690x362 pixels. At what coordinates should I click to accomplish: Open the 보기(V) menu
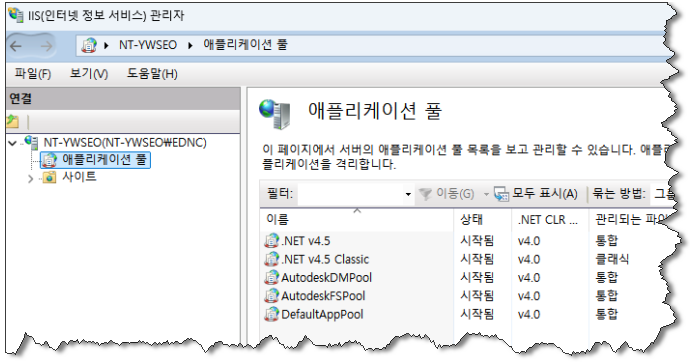[89, 73]
